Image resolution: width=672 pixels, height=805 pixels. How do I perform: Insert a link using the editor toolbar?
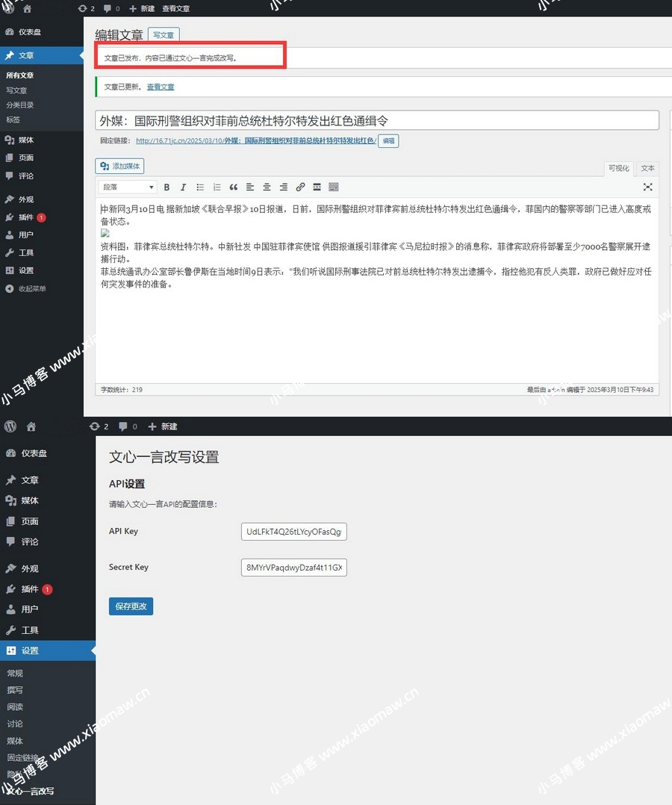tap(300, 187)
